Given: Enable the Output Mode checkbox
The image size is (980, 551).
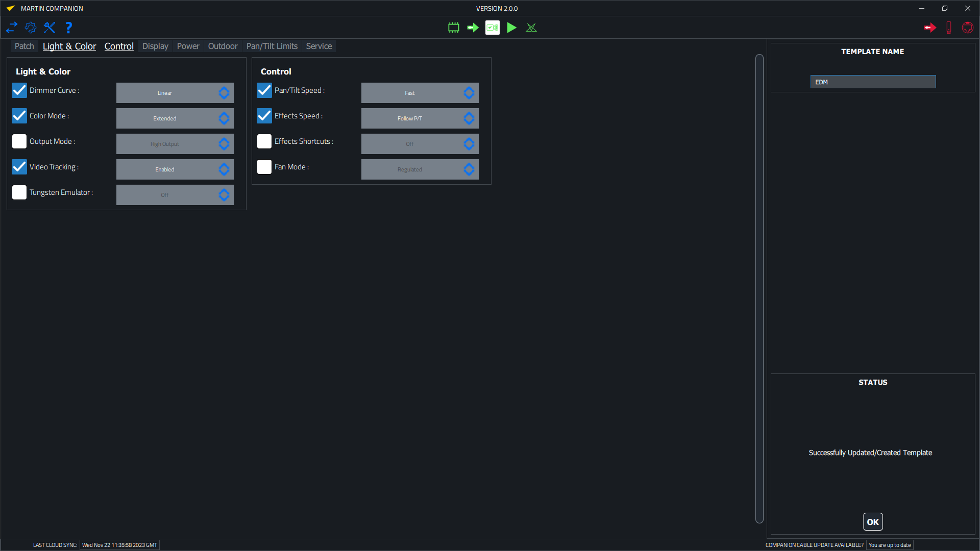Looking at the screenshot, I should [19, 141].
